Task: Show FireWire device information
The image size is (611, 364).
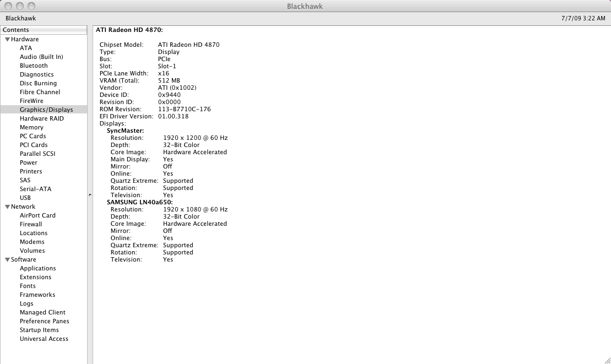Action: point(31,101)
